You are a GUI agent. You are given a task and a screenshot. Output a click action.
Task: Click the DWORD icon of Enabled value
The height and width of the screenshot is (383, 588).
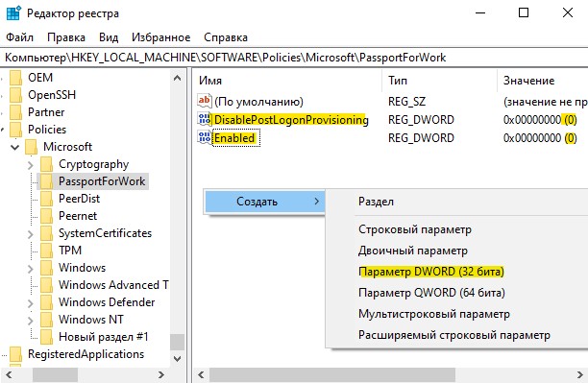[x=205, y=137]
